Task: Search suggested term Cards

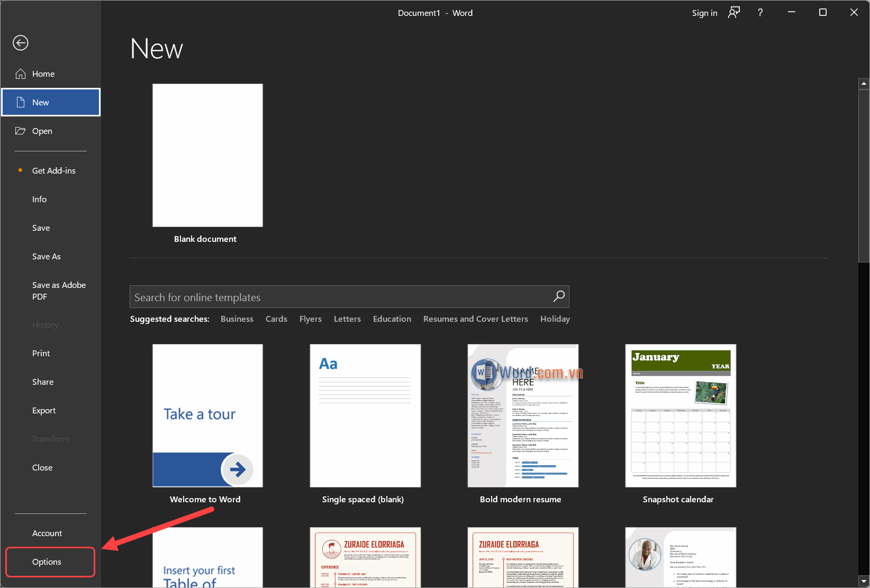Action: pos(276,319)
